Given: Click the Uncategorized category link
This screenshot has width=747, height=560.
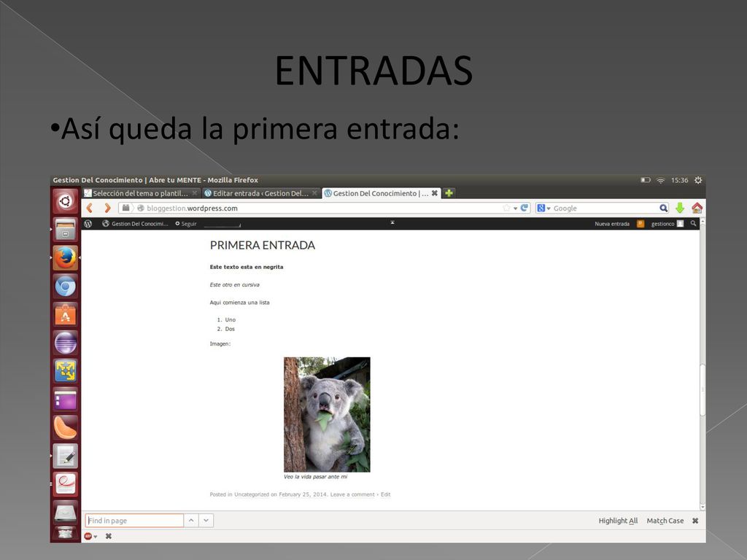Looking at the screenshot, I should pyautogui.click(x=252, y=495).
